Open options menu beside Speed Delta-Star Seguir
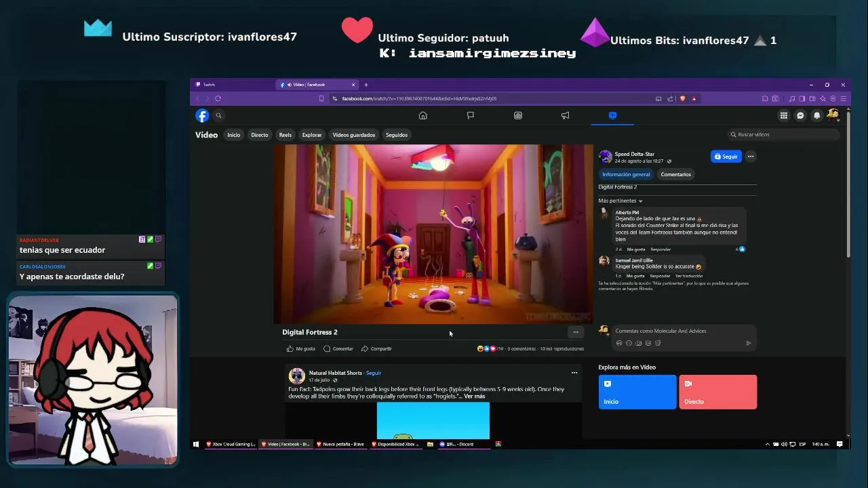Viewport: 868px width, 488px height. pos(751,157)
